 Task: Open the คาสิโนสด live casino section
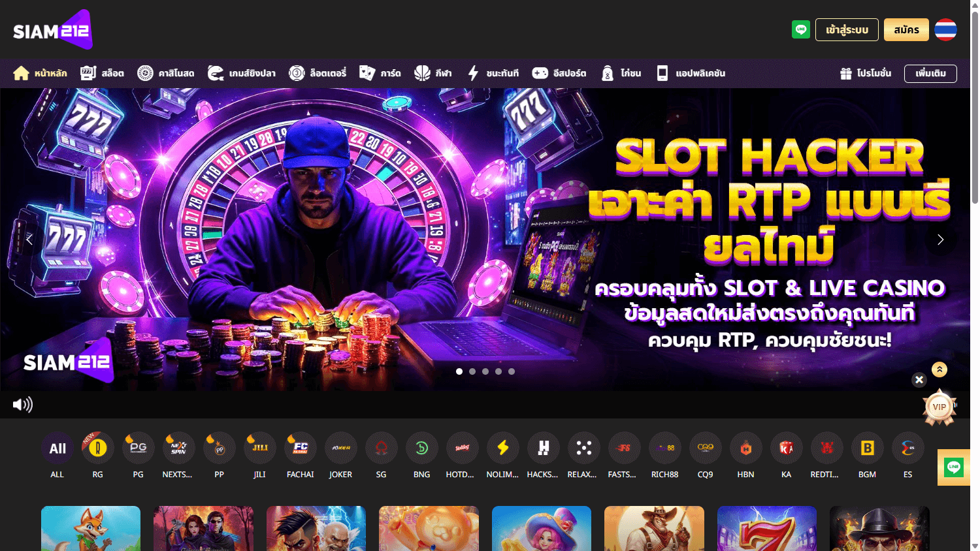[166, 73]
